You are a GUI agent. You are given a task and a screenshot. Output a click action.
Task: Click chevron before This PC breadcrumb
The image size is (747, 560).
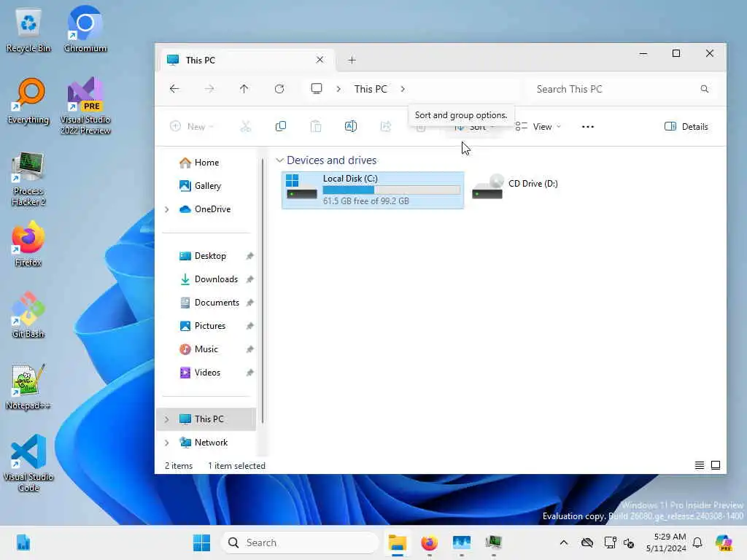(338, 89)
